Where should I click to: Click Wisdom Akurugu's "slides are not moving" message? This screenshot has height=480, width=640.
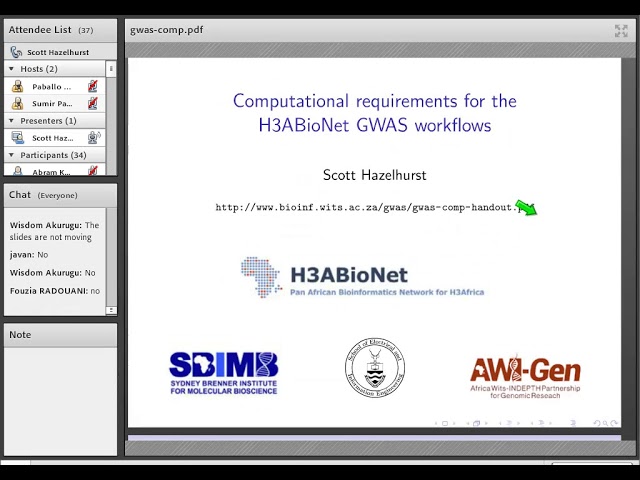tap(54, 231)
